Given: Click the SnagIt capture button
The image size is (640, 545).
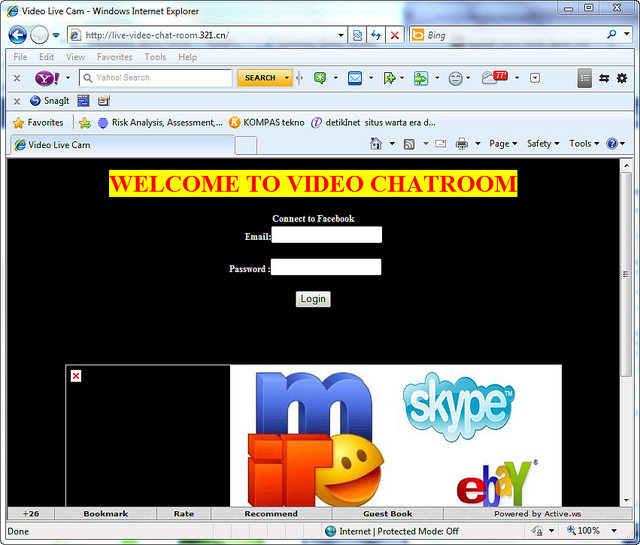Looking at the screenshot, I should click(49, 100).
